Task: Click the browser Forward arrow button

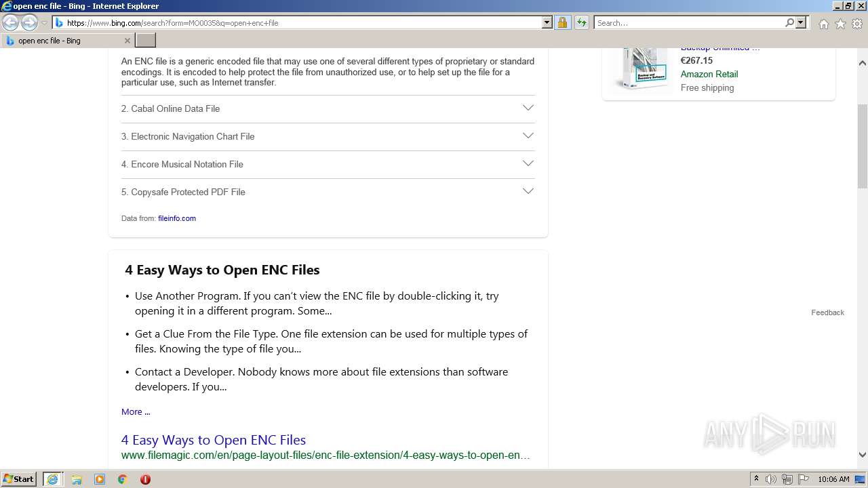Action: click(28, 23)
